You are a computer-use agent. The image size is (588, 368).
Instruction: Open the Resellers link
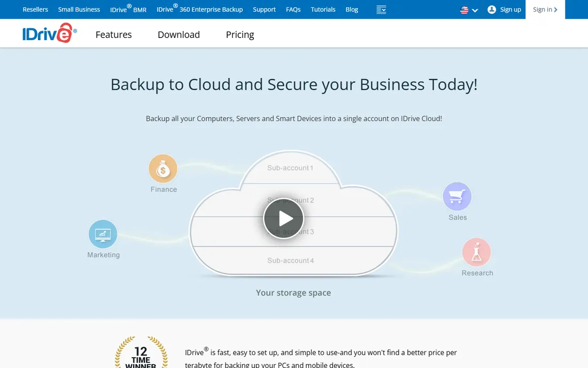[x=35, y=10]
